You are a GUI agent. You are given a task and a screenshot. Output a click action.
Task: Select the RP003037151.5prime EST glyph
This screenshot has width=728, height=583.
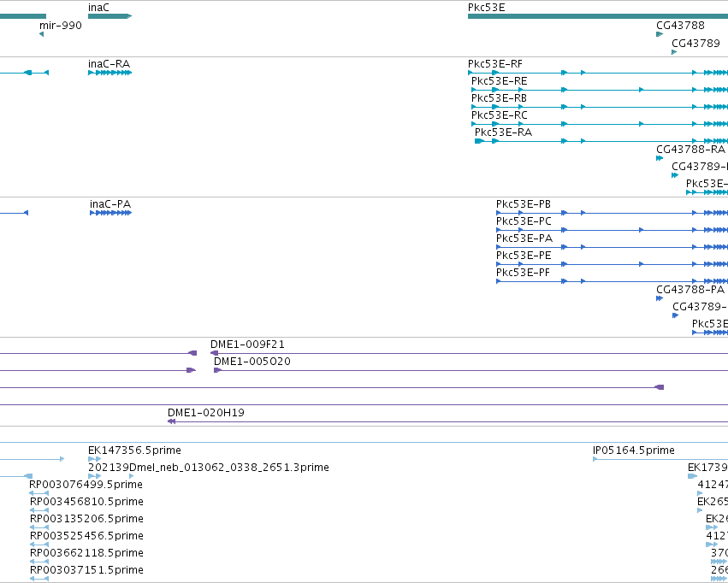pos(39,579)
